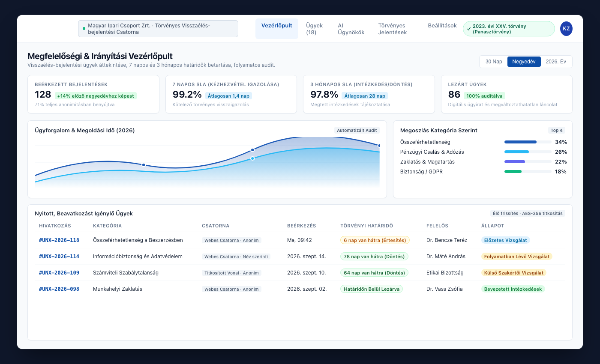Click the "Webes Csatorna · Név szerinti" channel tag
This screenshot has height=364, width=600.
click(237, 257)
